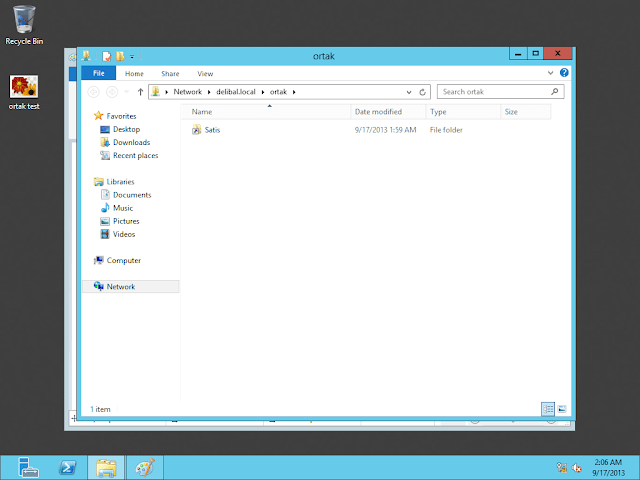Open the Recycle Bin on desktop

(x=24, y=20)
